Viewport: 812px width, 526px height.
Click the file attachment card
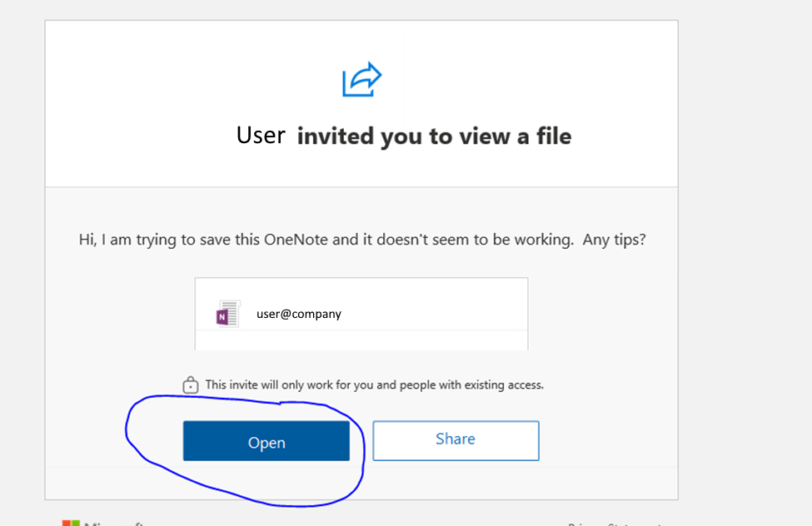click(x=361, y=314)
